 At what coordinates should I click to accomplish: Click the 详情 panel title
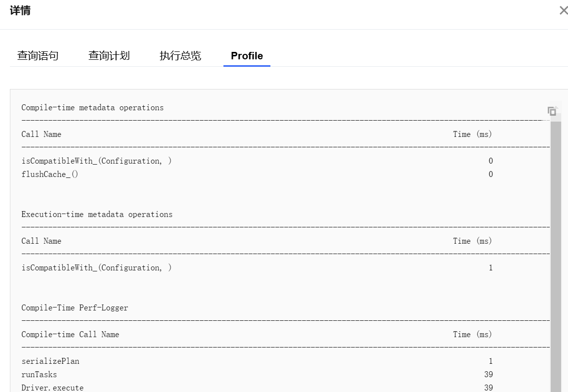tap(20, 10)
